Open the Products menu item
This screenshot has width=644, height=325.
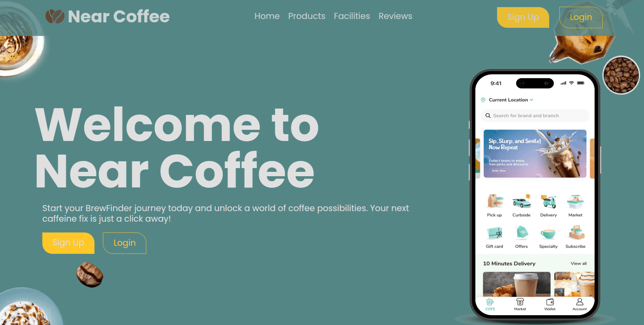307,16
